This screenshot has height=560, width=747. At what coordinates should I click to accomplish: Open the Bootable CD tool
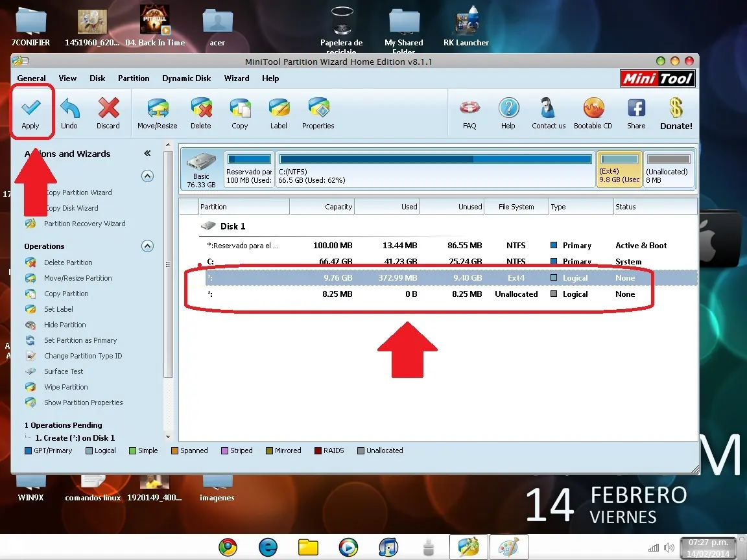pyautogui.click(x=593, y=113)
